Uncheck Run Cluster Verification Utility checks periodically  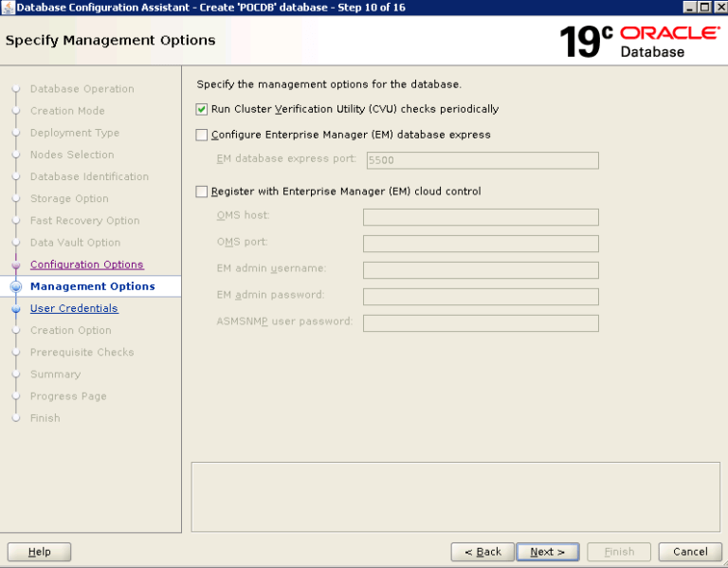click(x=201, y=109)
